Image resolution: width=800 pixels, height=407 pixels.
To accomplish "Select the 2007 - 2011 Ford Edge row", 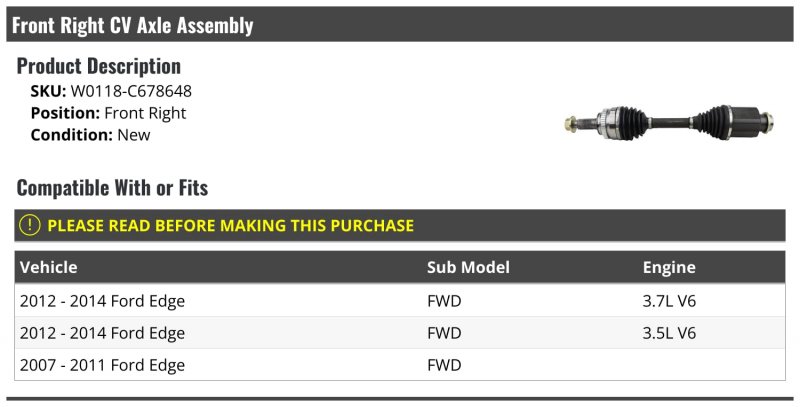I will 399,365.
